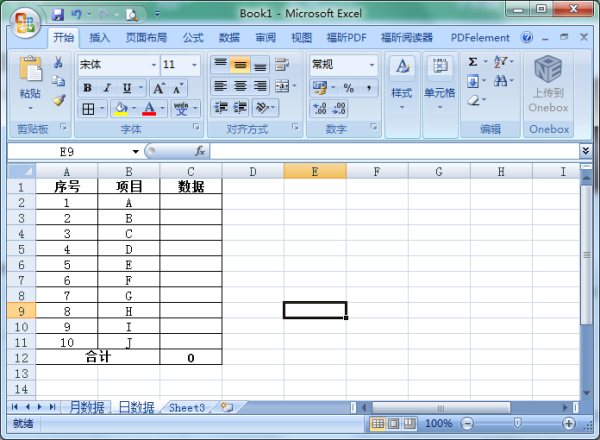Apply red font color
This screenshot has height=440, width=600.
pos(149,109)
